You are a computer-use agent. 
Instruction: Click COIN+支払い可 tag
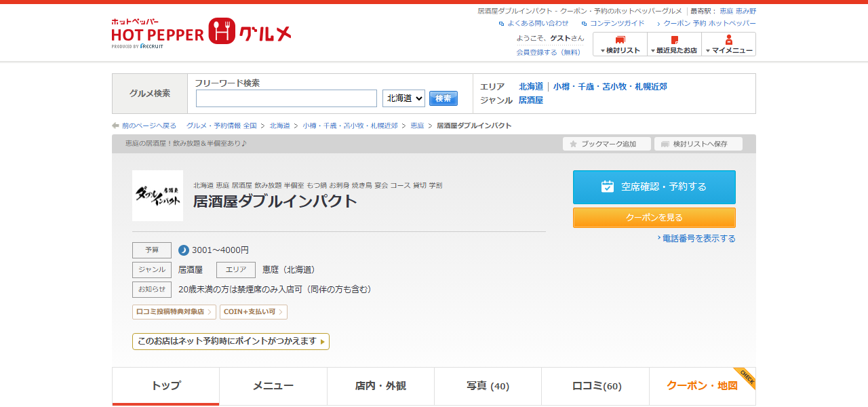254,312
